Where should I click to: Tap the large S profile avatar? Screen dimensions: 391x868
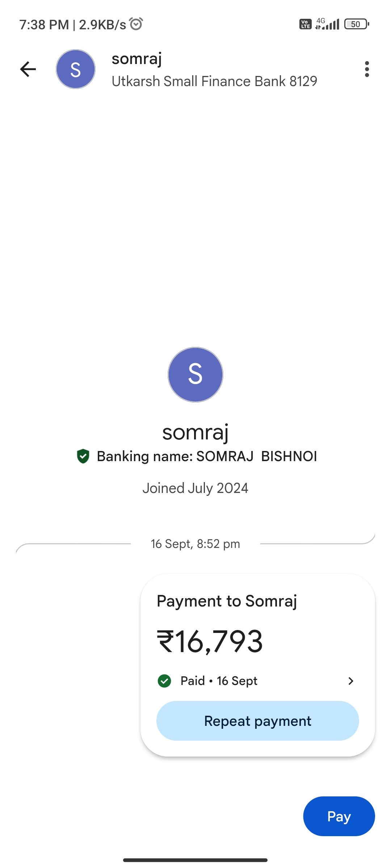(x=195, y=375)
